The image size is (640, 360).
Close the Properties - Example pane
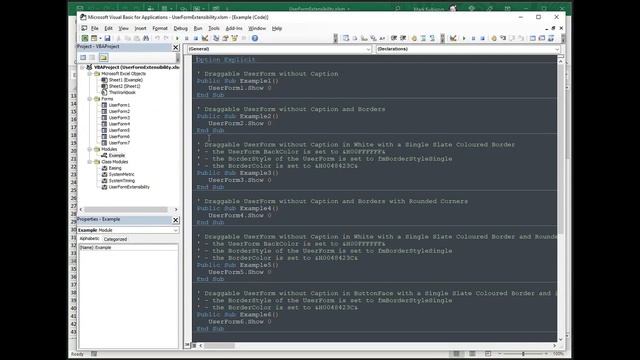176,220
